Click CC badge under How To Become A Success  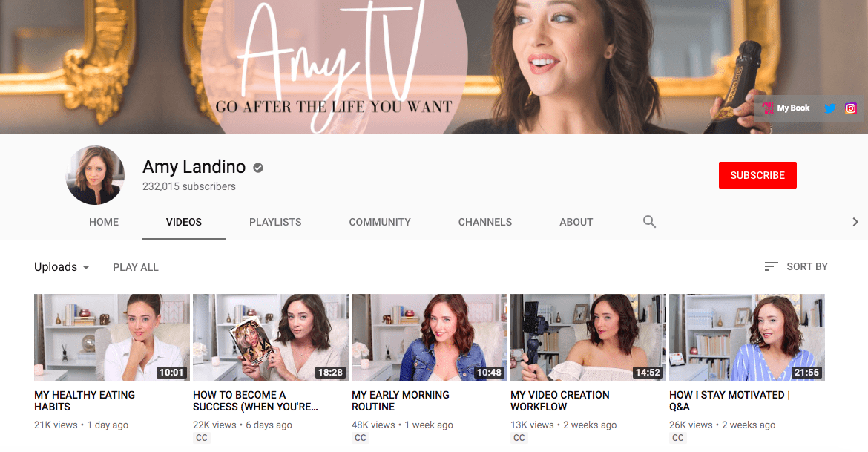(202, 438)
